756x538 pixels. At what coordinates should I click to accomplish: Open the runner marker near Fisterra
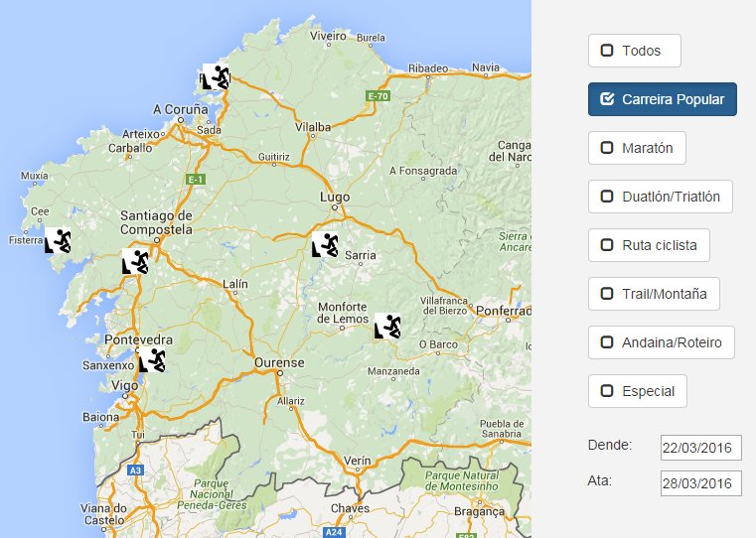point(58,240)
